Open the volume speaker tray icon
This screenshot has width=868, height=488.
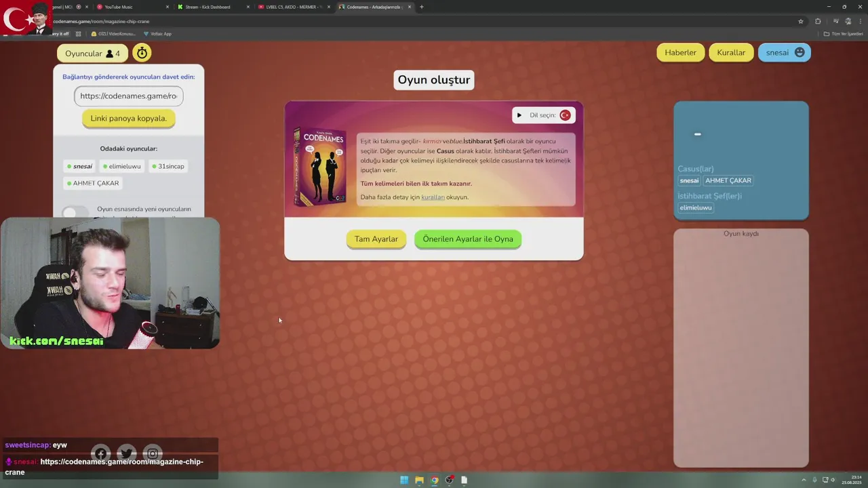click(833, 480)
